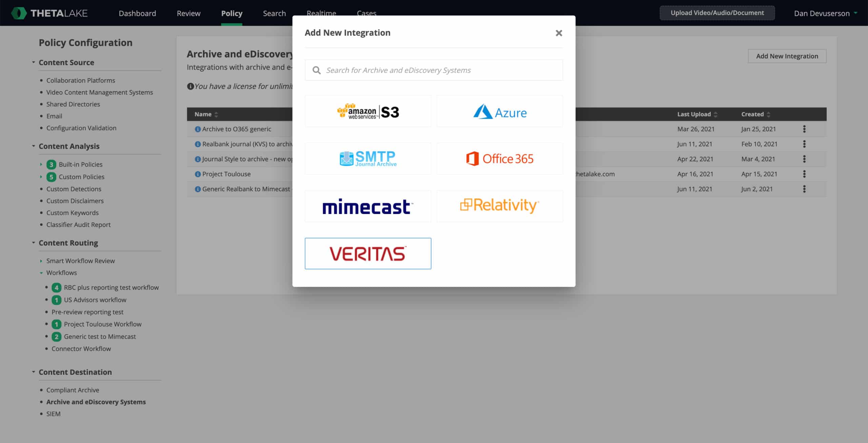Open RBC plus reporting test workflow

click(x=111, y=288)
